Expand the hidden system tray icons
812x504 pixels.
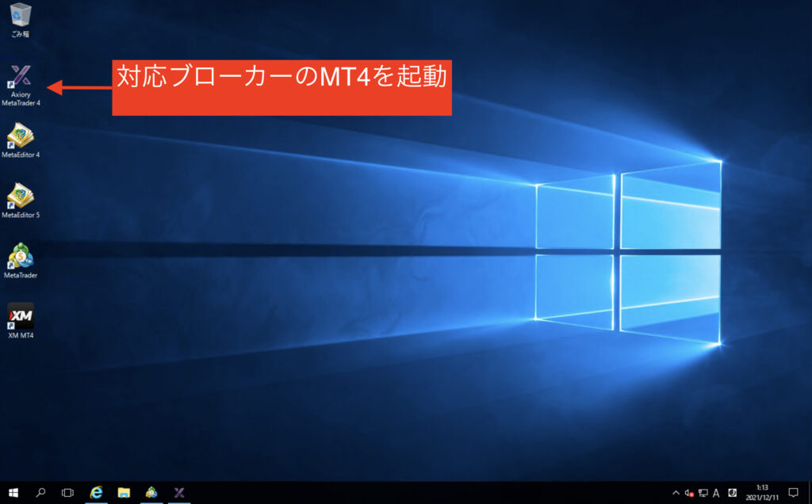point(675,492)
